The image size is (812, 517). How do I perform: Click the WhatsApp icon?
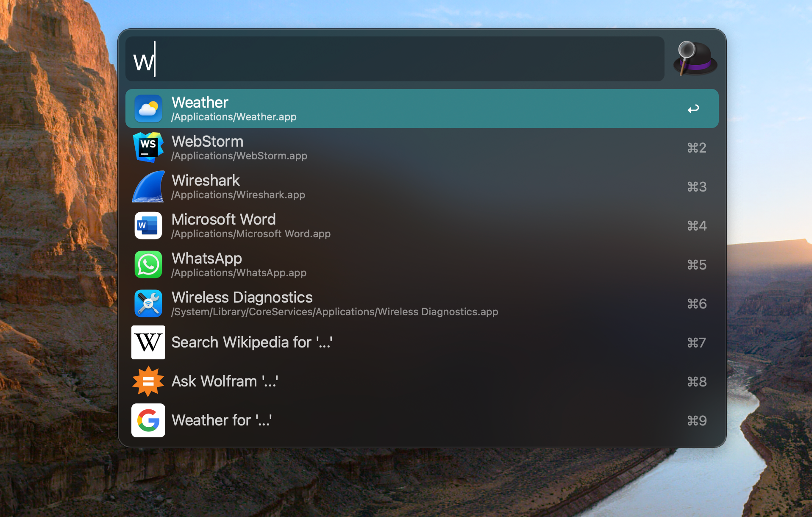pyautogui.click(x=148, y=264)
